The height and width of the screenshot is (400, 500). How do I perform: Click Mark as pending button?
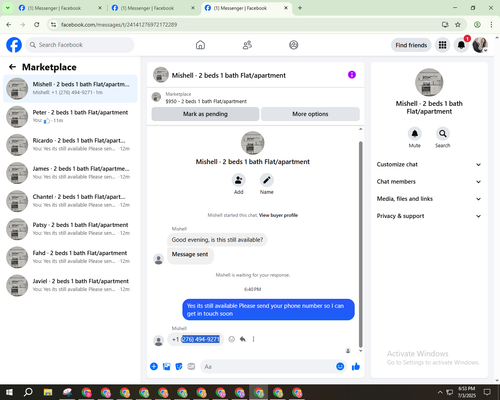205,114
